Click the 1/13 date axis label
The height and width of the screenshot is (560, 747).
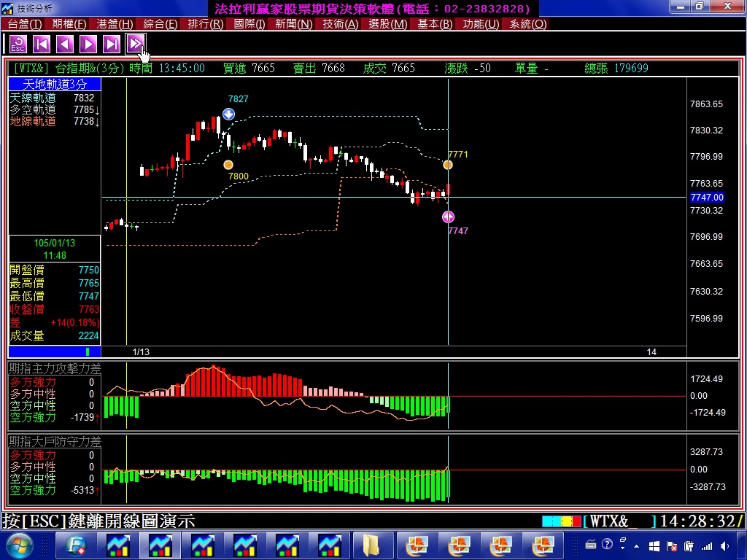pyautogui.click(x=141, y=352)
